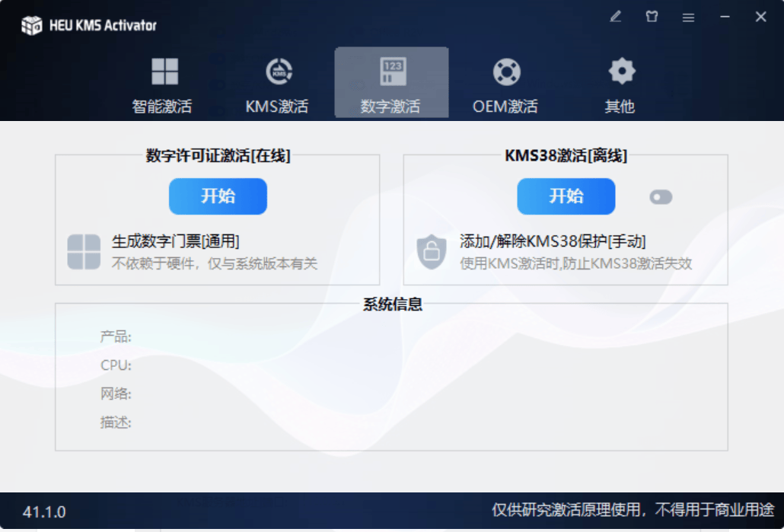Switch to the OEM激活 tab
The image size is (784, 532).
click(505, 84)
